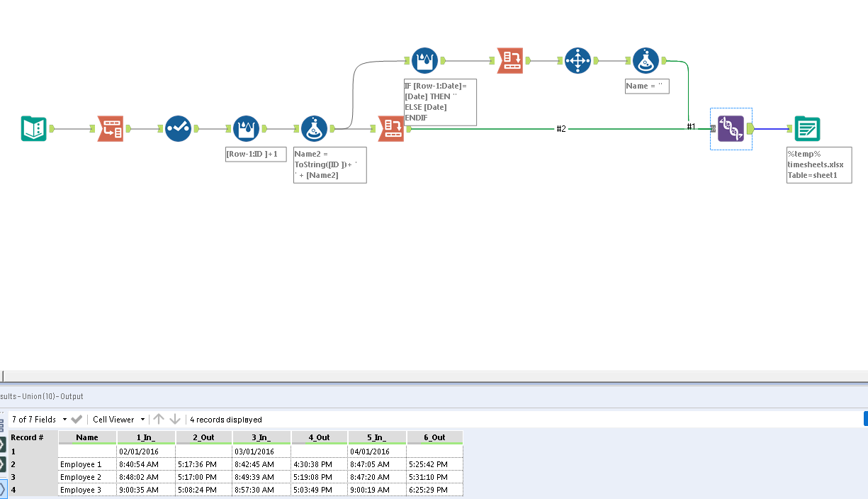The height and width of the screenshot is (499, 868).
Task: Click the blue four-directional arrows tool
Action: click(577, 60)
